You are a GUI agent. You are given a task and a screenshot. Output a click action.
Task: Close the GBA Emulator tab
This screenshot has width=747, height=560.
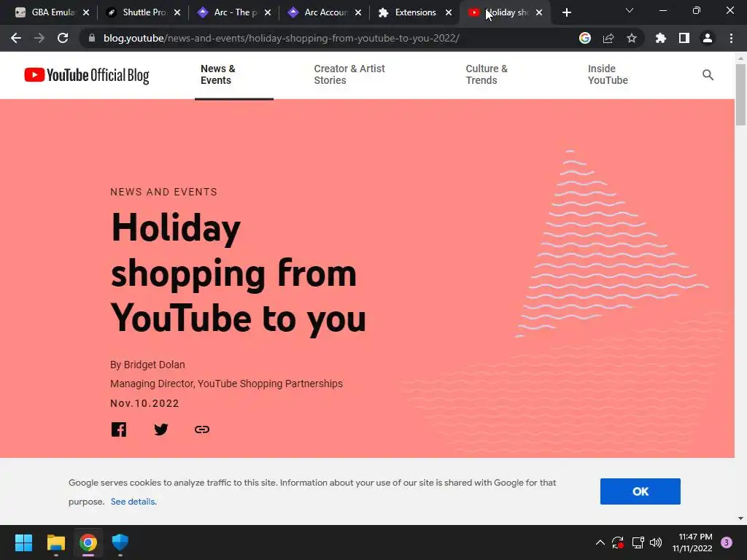[86, 12]
